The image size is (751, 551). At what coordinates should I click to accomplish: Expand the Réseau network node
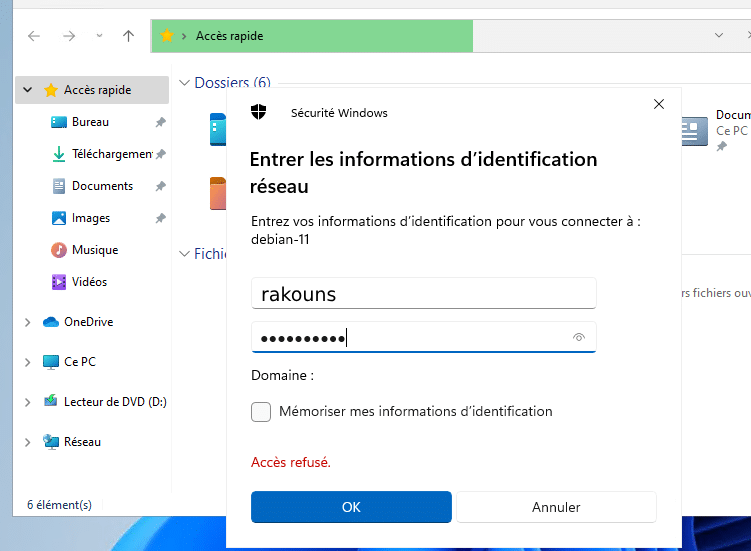(27, 442)
